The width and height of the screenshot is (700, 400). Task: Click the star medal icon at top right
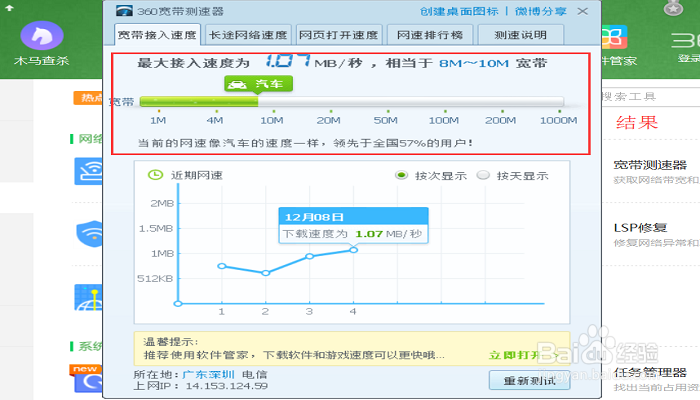click(x=673, y=8)
